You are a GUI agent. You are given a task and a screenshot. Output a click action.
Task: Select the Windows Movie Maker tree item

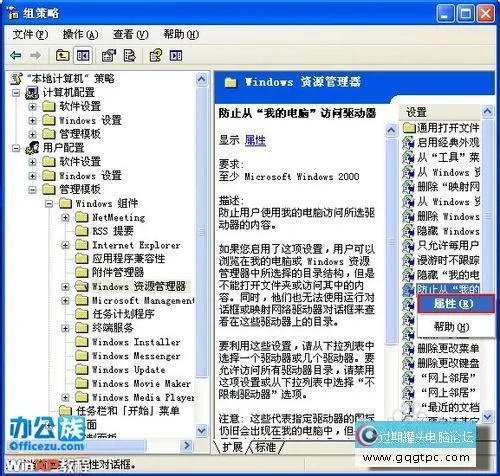(141, 384)
